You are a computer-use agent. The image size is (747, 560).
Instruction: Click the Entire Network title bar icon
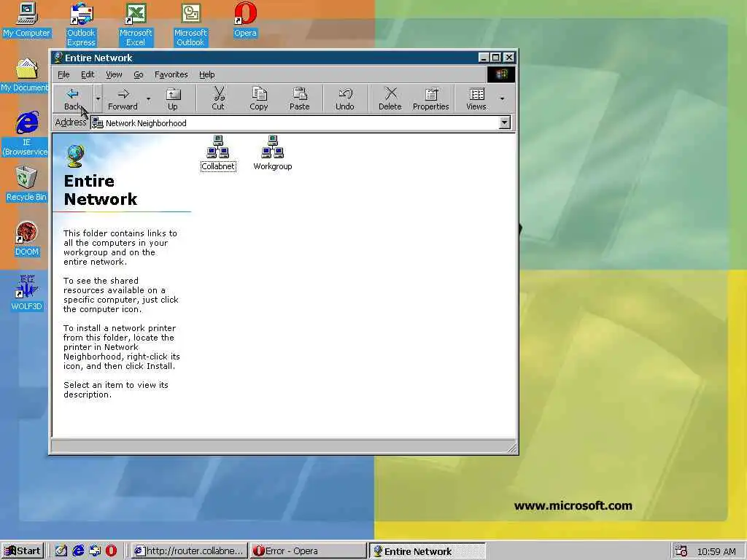pyautogui.click(x=58, y=58)
